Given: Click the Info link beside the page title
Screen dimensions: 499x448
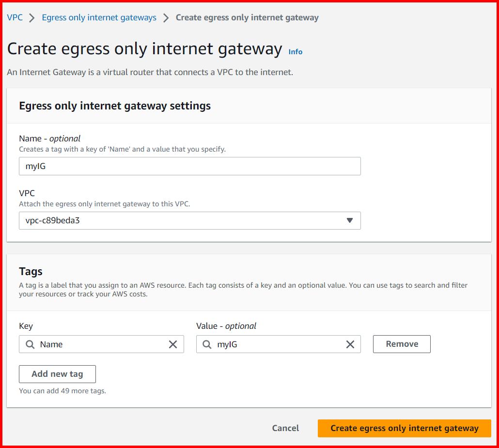Looking at the screenshot, I should [295, 52].
